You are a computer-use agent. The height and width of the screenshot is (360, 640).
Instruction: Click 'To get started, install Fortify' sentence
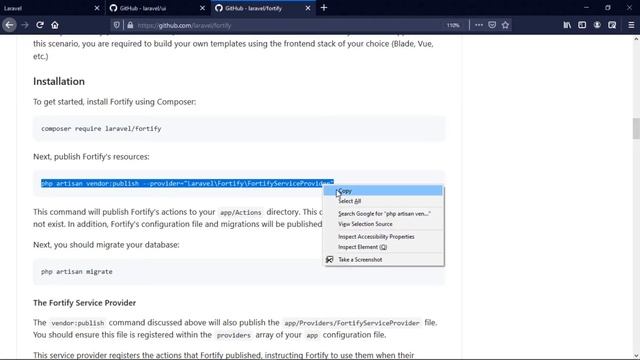pos(114,102)
